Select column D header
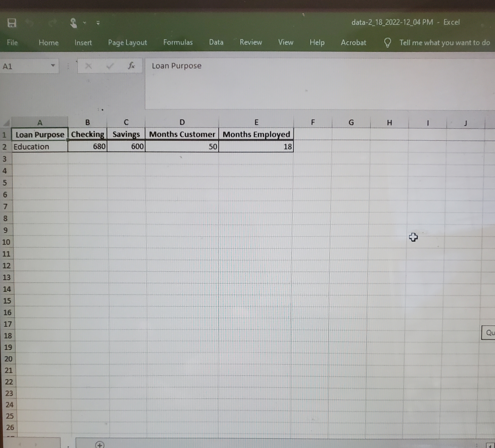 click(x=182, y=122)
